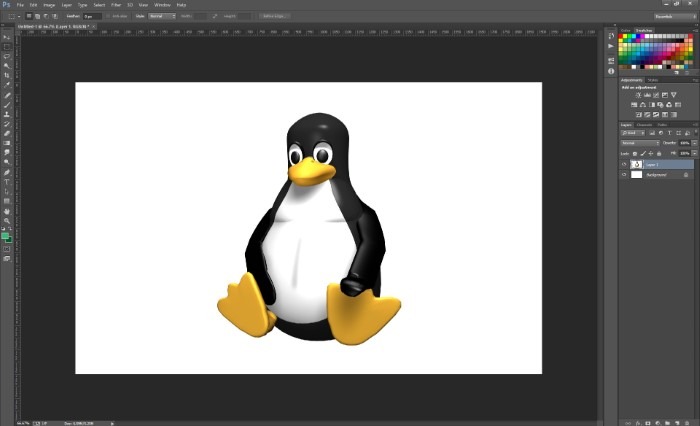The image size is (700, 426).
Task: Toggle the layer filter on/off switch
Action: [695, 133]
